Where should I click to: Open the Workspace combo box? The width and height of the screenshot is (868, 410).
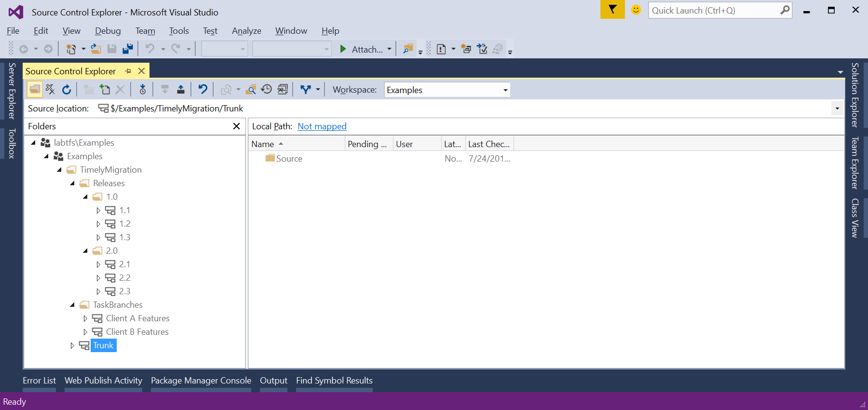point(447,90)
